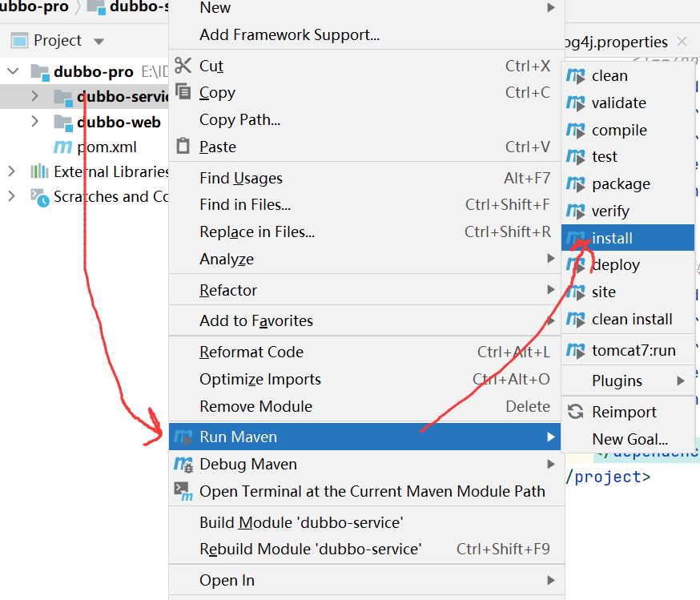Viewport: 700px width, 600px height.
Task: Click the Maven icon beside clean goal
Action: point(575,76)
